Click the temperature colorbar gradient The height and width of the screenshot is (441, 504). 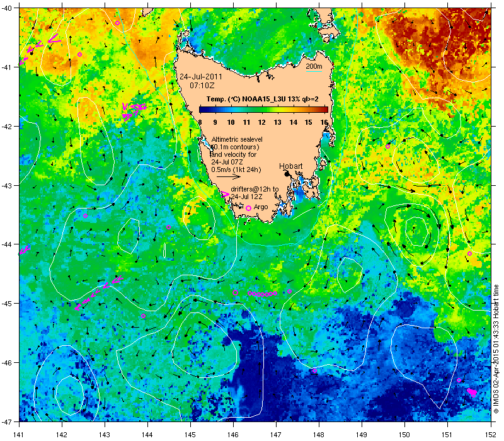coord(263,110)
